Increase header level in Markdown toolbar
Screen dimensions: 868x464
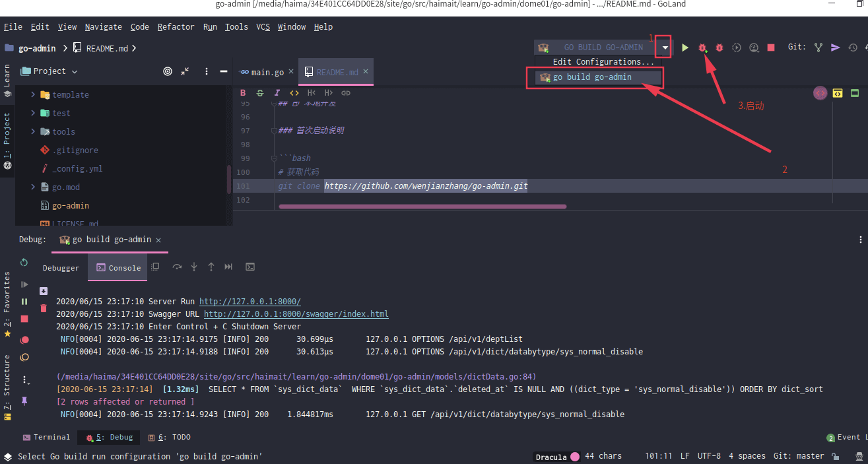click(329, 93)
